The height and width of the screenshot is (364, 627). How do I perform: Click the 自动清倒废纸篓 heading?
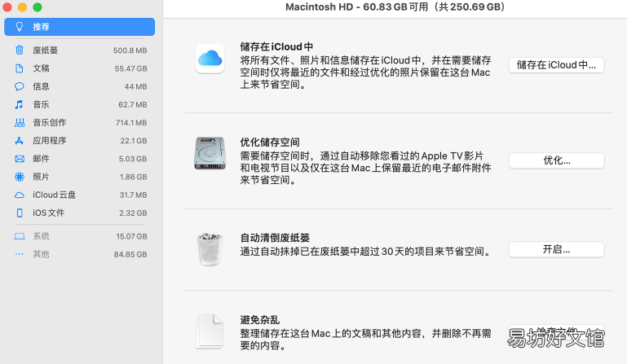coord(275,238)
